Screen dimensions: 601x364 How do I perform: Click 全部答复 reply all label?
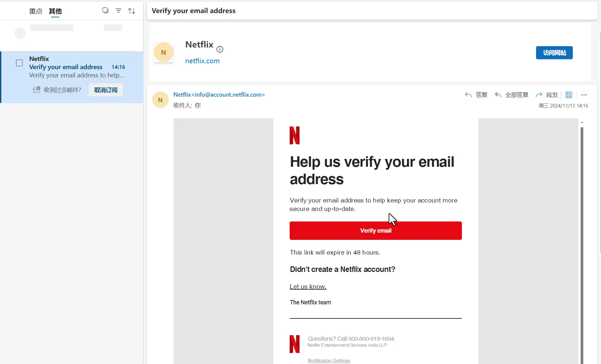tap(517, 95)
